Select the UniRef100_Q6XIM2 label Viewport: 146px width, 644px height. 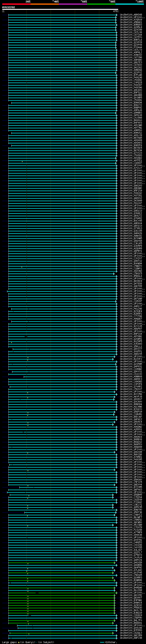tap(131, 595)
